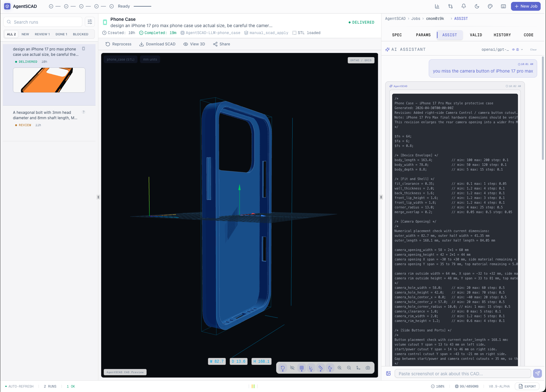Click the H 168.1 dimension label

(261, 361)
